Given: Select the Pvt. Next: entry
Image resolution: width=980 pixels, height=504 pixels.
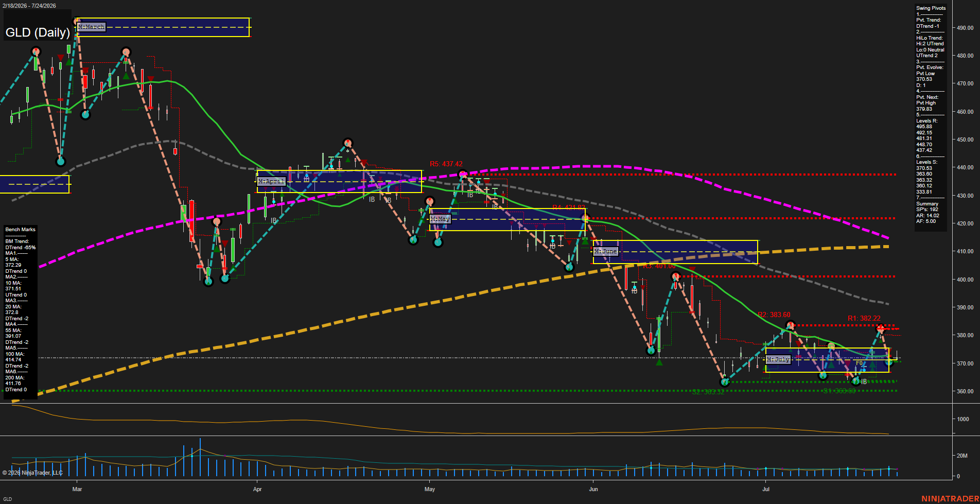Looking at the screenshot, I should point(927,97).
